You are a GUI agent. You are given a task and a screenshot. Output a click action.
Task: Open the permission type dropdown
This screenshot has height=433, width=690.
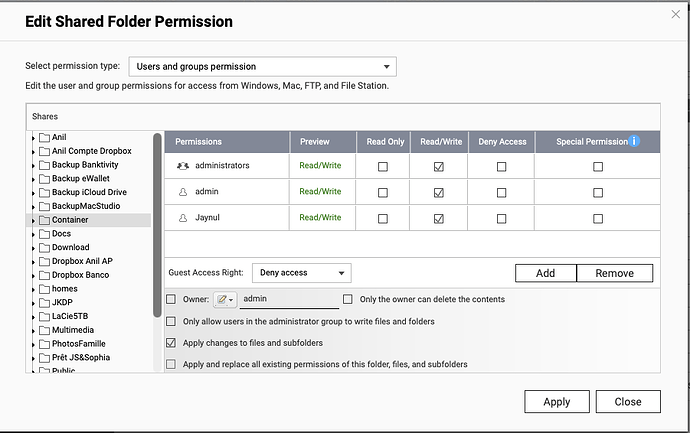click(x=263, y=66)
